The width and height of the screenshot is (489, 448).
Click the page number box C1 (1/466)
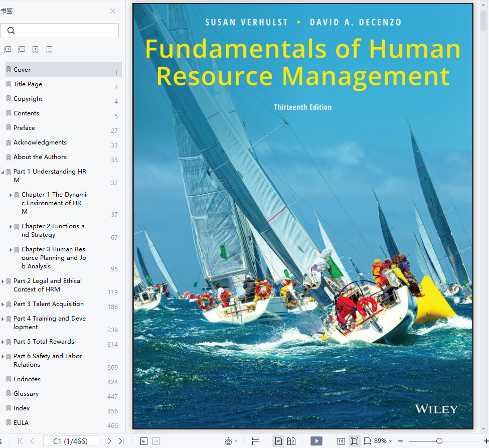pos(71,441)
